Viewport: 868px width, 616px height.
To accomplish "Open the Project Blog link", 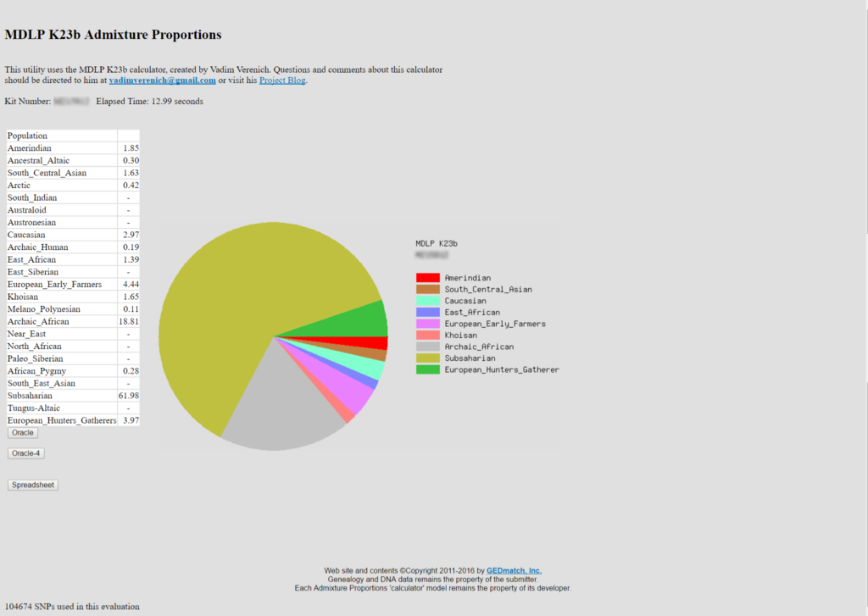I will coord(282,80).
